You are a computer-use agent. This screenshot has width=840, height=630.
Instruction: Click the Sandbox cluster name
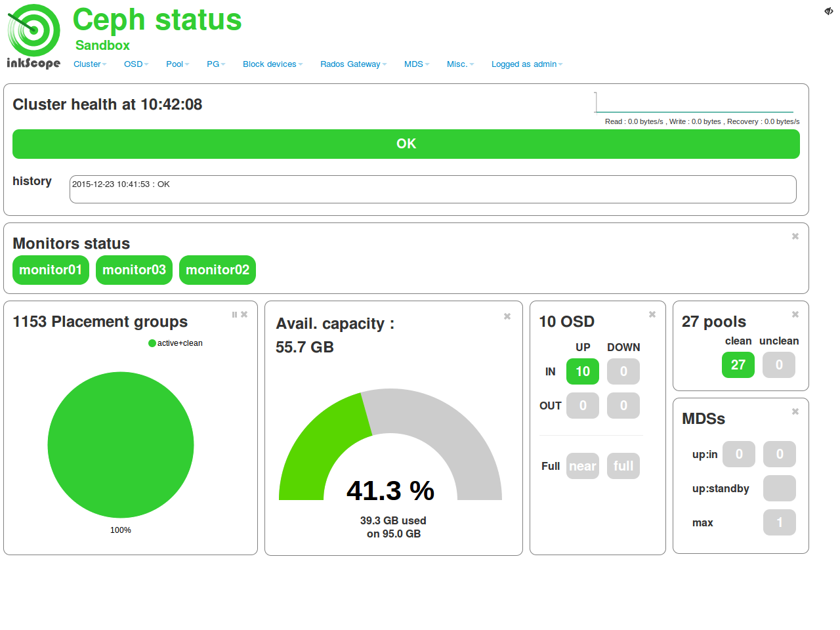pos(102,45)
